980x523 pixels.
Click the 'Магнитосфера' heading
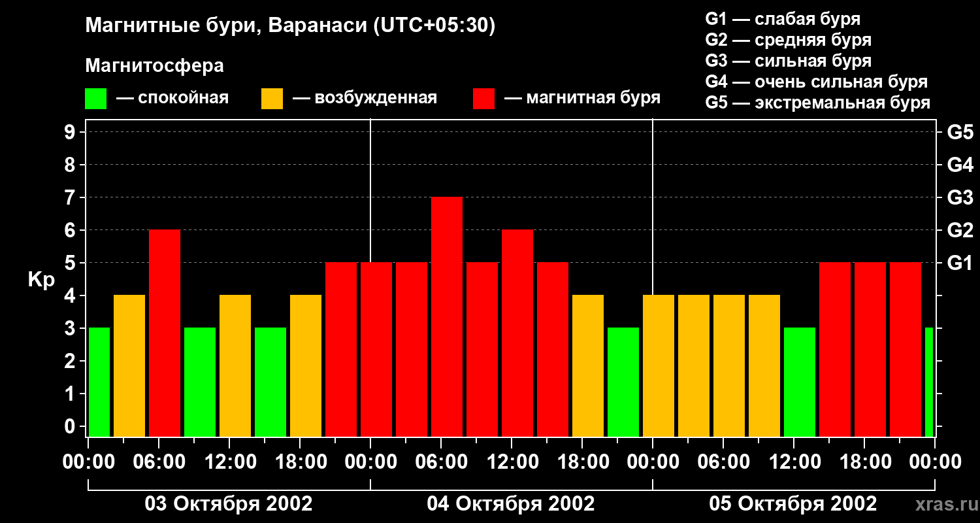coord(154,66)
